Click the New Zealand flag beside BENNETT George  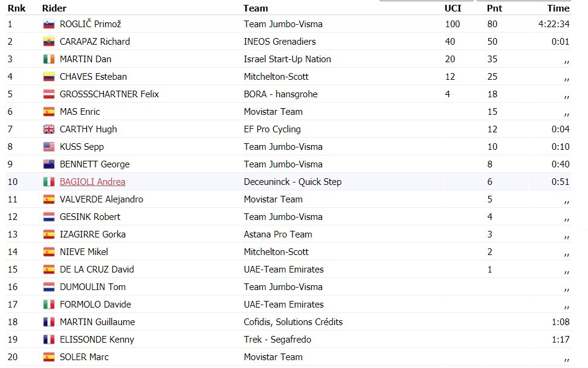(49, 165)
